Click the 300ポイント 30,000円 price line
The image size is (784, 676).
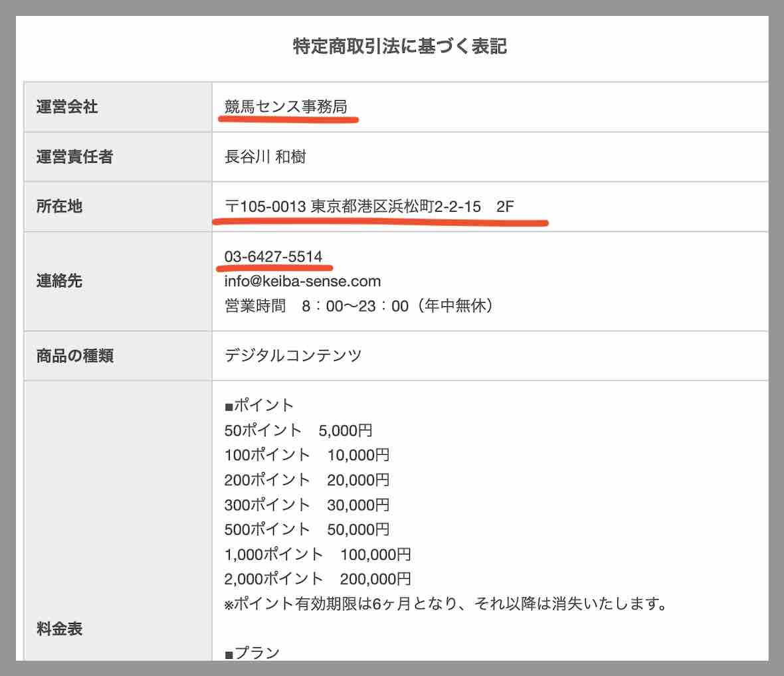click(306, 505)
